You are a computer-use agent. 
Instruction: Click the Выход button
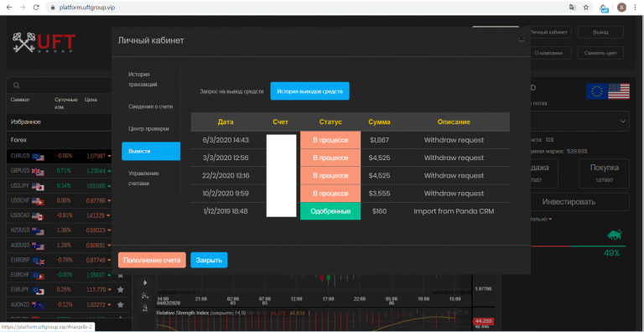pyautogui.click(x=600, y=32)
